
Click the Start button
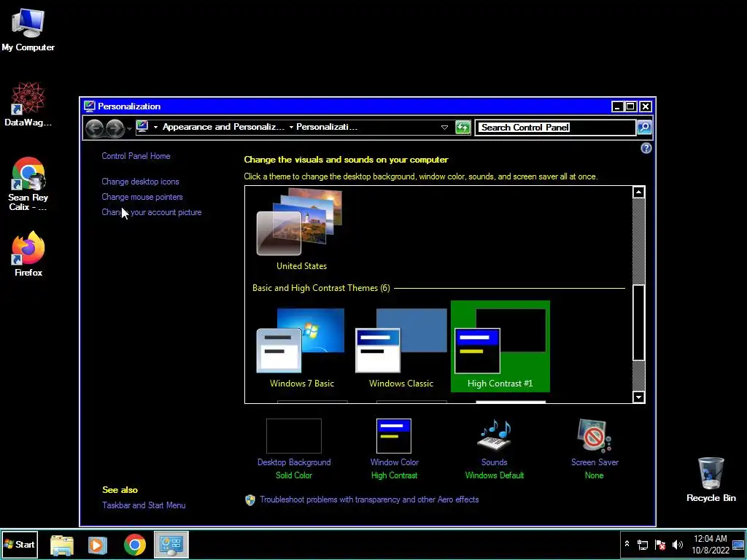[20, 544]
